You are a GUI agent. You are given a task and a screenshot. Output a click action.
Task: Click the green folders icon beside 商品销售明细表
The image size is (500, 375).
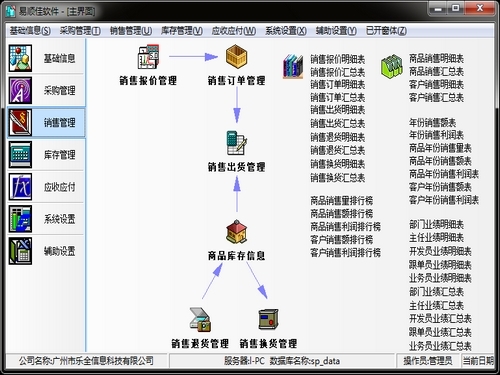[x=391, y=67]
